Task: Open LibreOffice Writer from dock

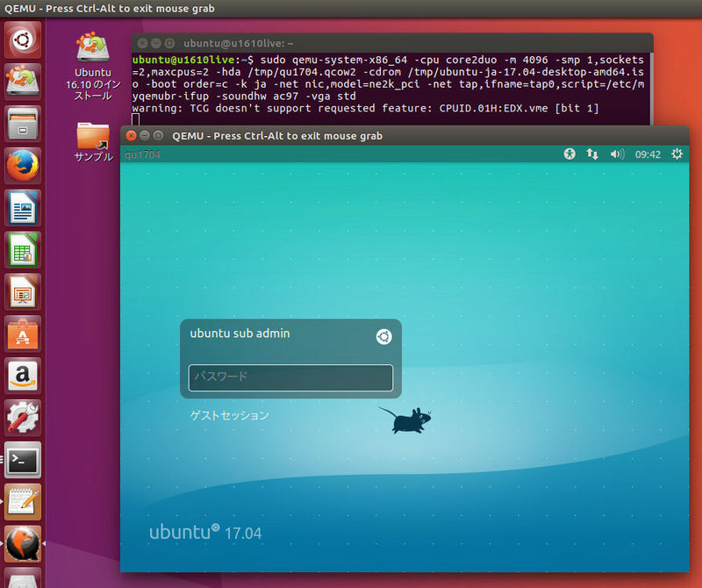Action: [x=23, y=208]
